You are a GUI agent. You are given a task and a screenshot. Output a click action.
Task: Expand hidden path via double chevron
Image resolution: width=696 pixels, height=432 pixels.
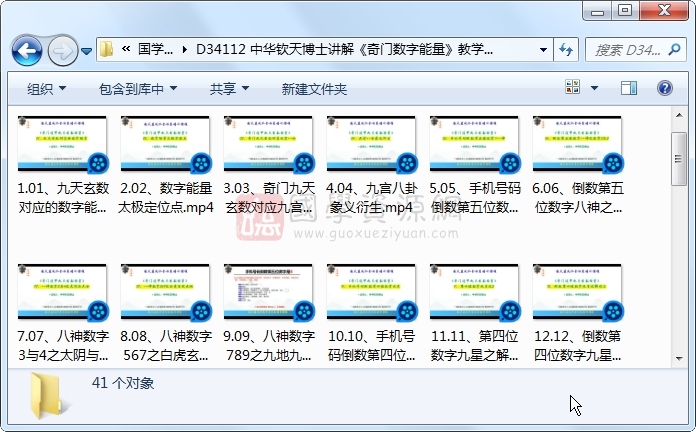(126, 49)
